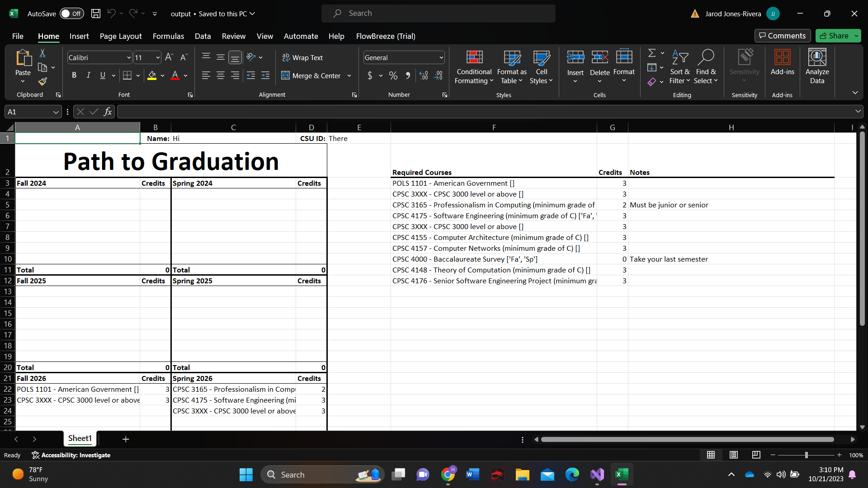
Task: Open the Cell Styles menu
Action: click(541, 66)
